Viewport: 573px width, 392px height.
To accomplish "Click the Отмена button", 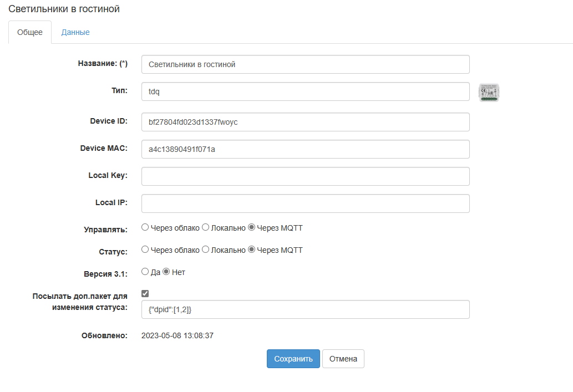I will coord(343,359).
